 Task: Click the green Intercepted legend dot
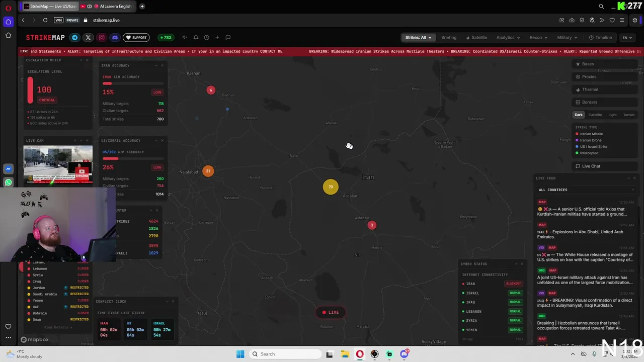pyautogui.click(x=577, y=153)
